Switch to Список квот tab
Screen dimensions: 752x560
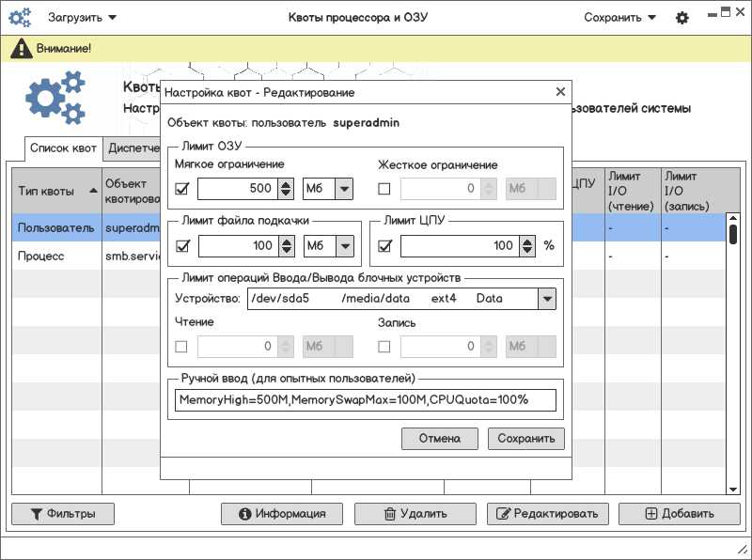(x=63, y=148)
